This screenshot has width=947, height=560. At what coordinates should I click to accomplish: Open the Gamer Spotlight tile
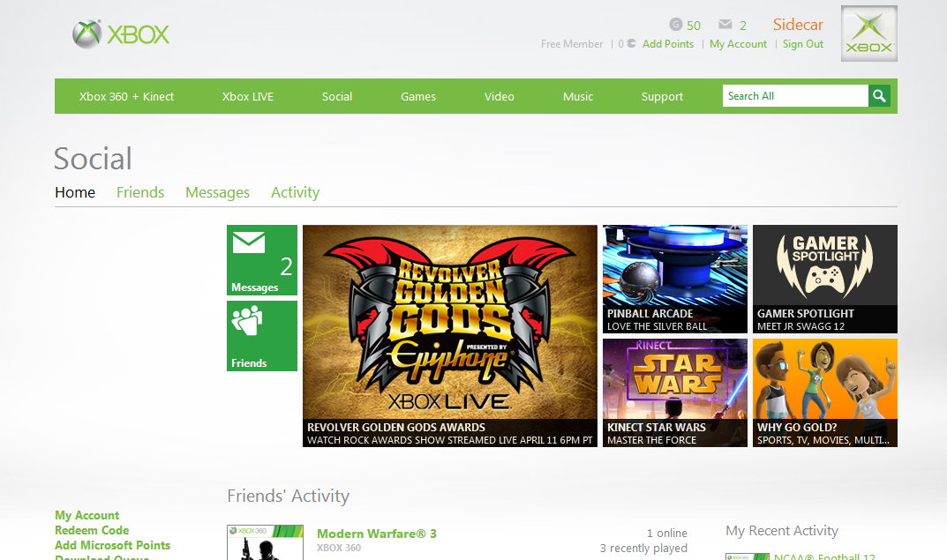825,279
